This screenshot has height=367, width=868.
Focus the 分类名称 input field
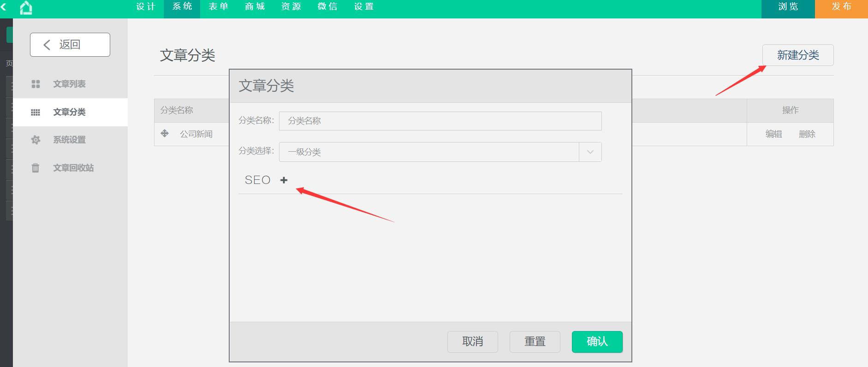click(440, 121)
